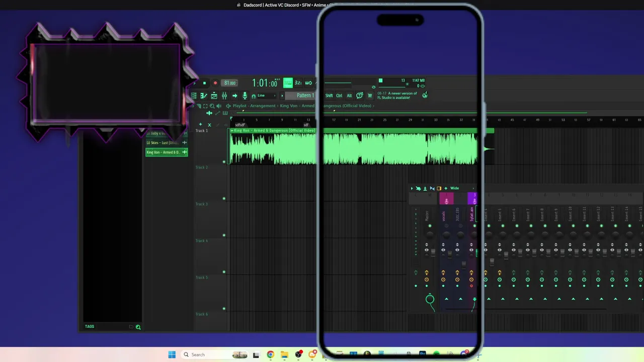Open the shopping cart icon

coord(370,96)
